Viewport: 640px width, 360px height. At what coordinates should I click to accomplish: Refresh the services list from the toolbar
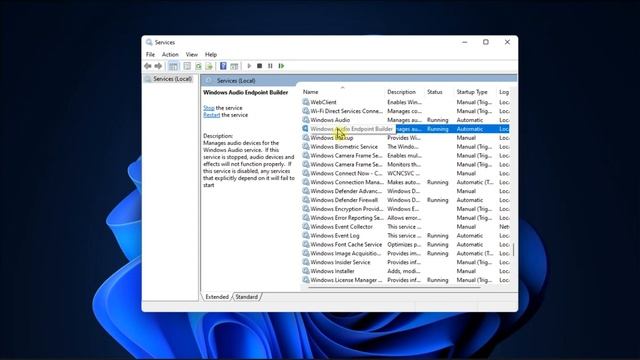(198, 66)
